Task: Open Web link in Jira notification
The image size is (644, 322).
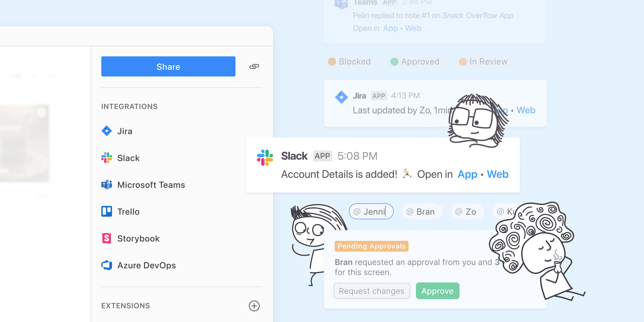Action: click(526, 110)
